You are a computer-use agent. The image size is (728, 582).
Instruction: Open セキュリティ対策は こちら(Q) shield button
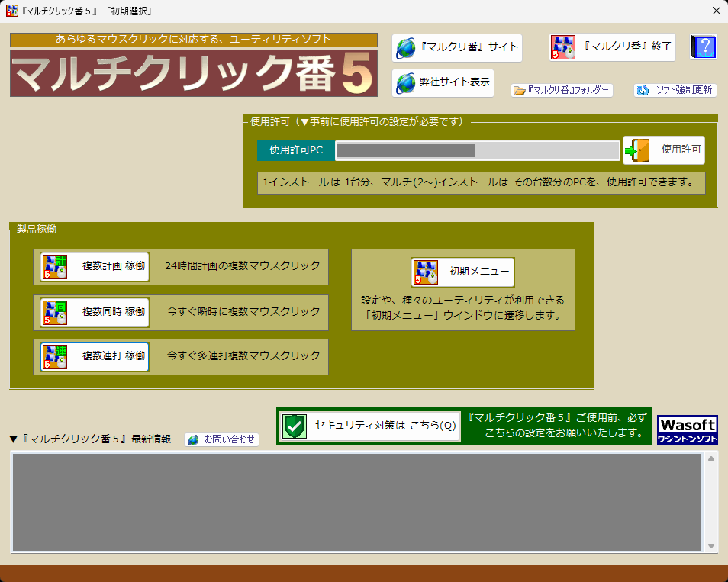pos(370,426)
